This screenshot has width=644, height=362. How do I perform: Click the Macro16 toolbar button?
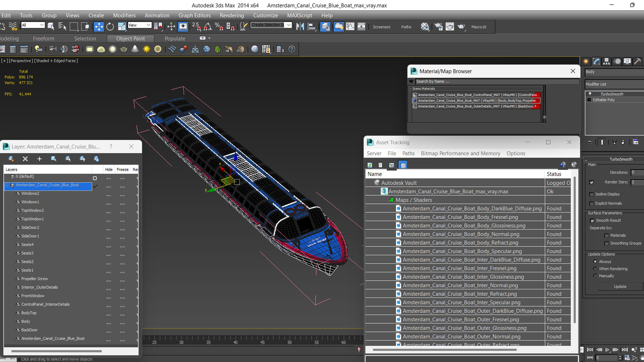(x=479, y=27)
